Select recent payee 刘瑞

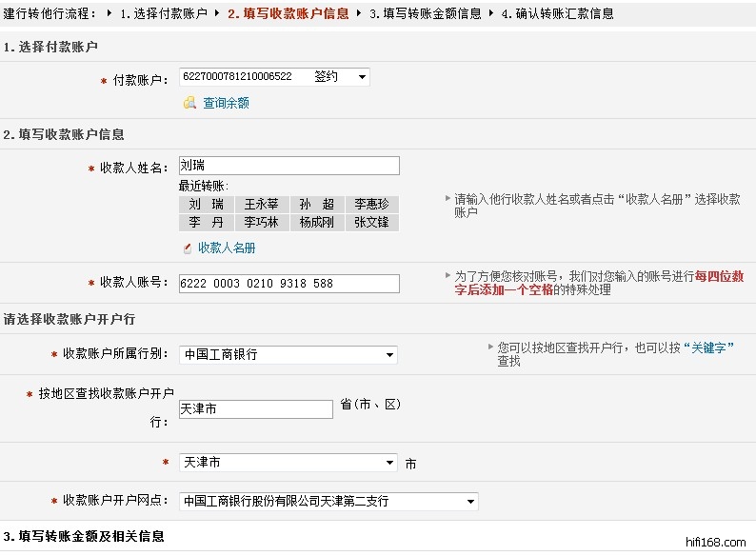(206, 205)
